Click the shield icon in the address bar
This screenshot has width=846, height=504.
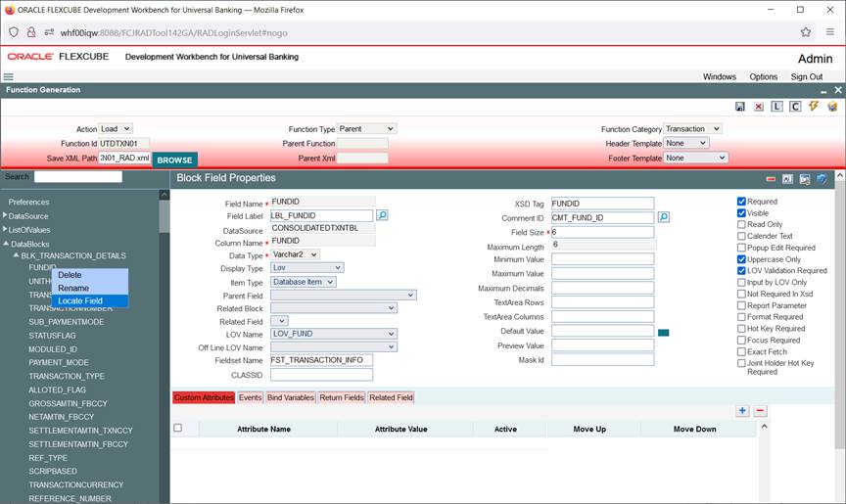[14, 32]
